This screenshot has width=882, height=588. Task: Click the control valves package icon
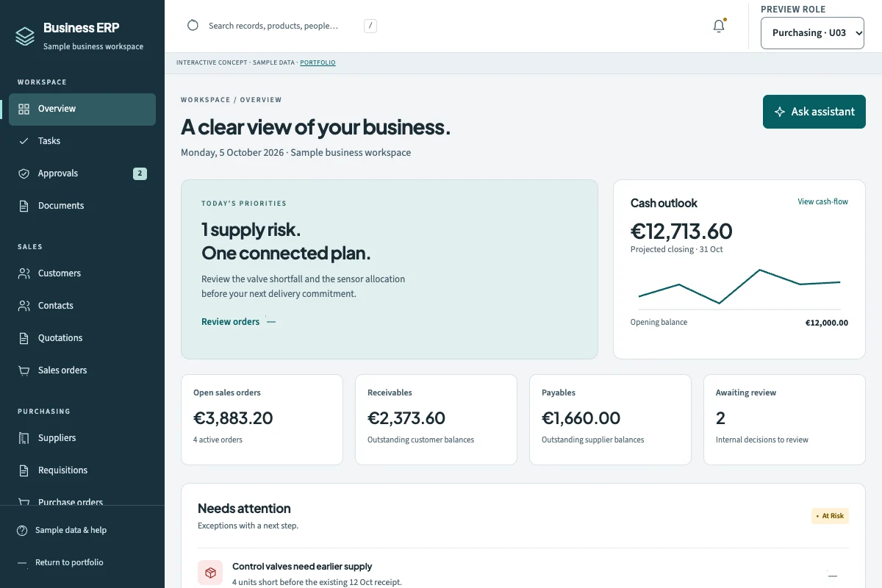[210, 573]
